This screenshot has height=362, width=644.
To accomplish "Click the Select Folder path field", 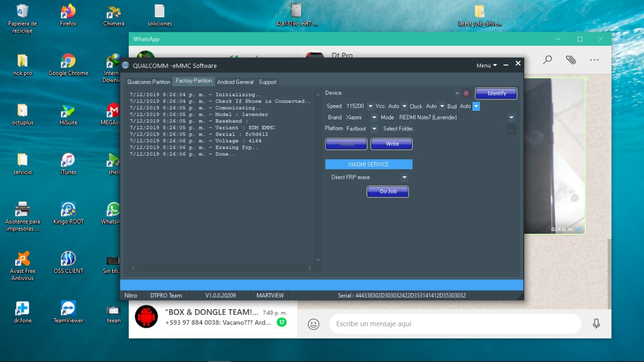I will tap(443, 129).
